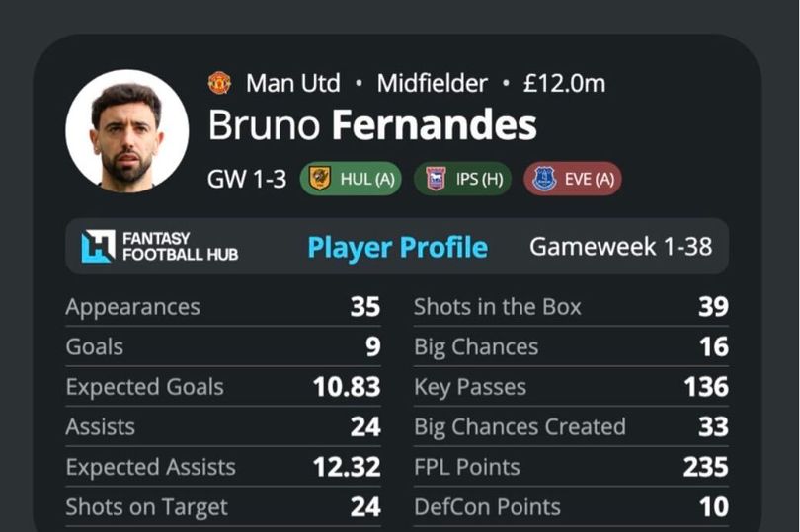Click the Key Passes value 136
Screen dimensions: 800x532
[x=706, y=387]
